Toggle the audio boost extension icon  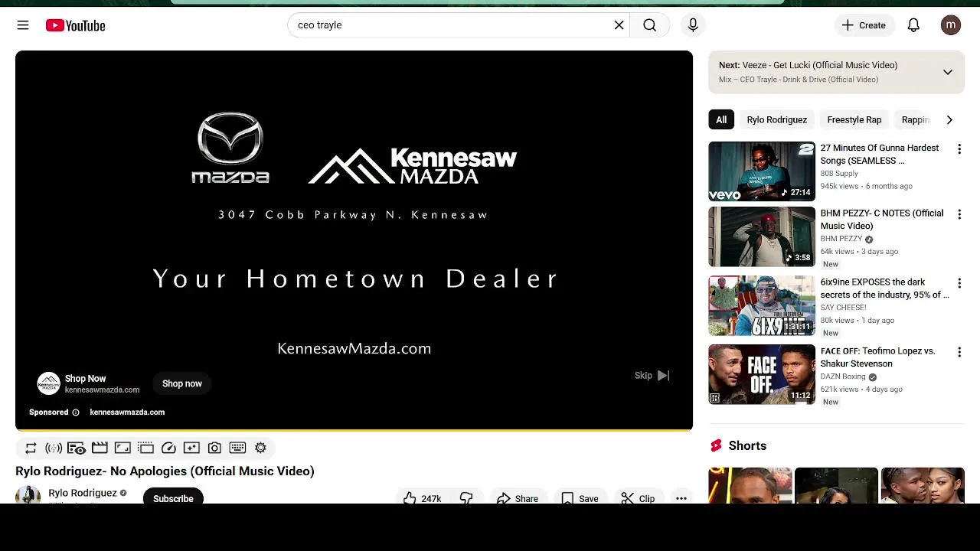pyautogui.click(x=54, y=448)
